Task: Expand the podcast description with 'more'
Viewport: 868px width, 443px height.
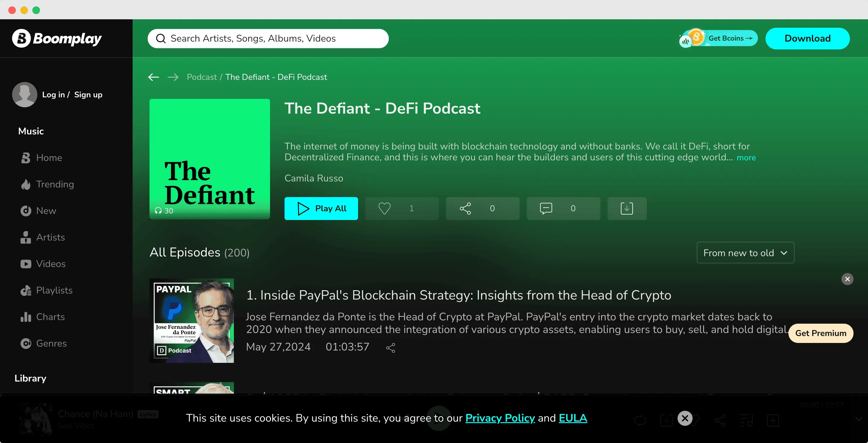Action: [x=746, y=157]
